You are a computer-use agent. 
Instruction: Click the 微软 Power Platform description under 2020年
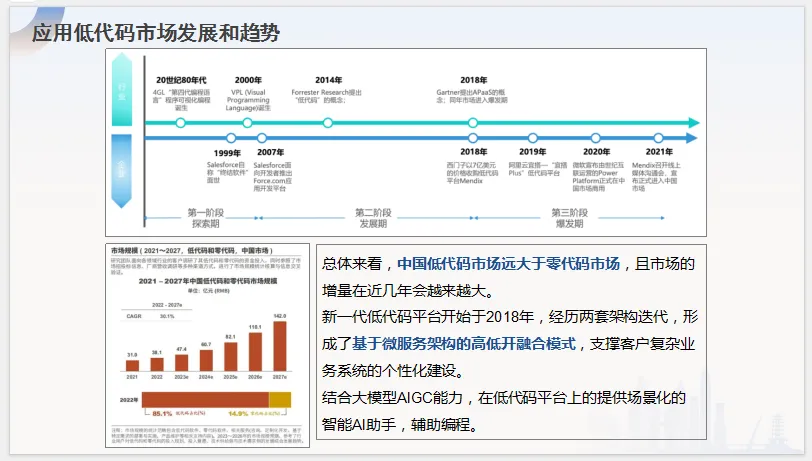(598, 177)
